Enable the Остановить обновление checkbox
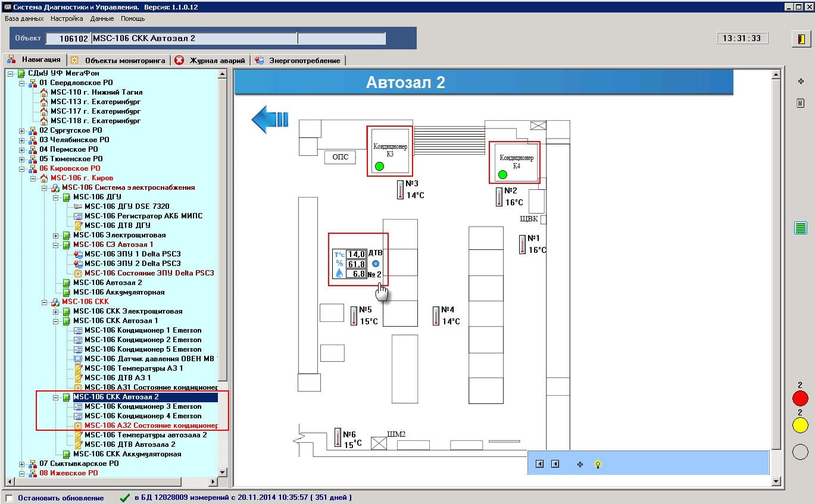The image size is (815, 504). 9,498
